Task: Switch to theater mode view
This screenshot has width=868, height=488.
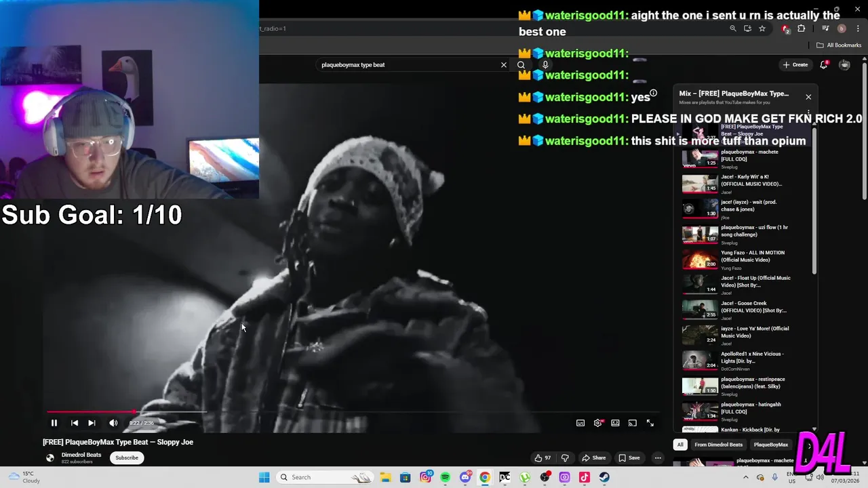Action: [615, 423]
